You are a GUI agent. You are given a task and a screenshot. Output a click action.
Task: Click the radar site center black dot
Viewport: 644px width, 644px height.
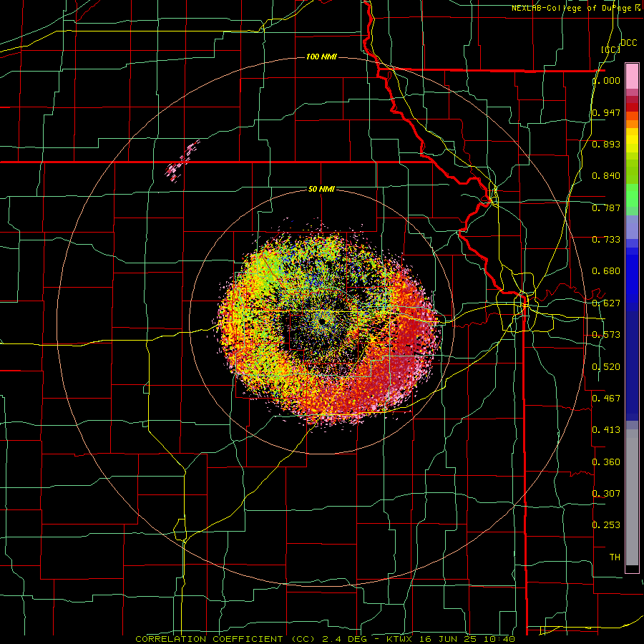click(x=323, y=321)
